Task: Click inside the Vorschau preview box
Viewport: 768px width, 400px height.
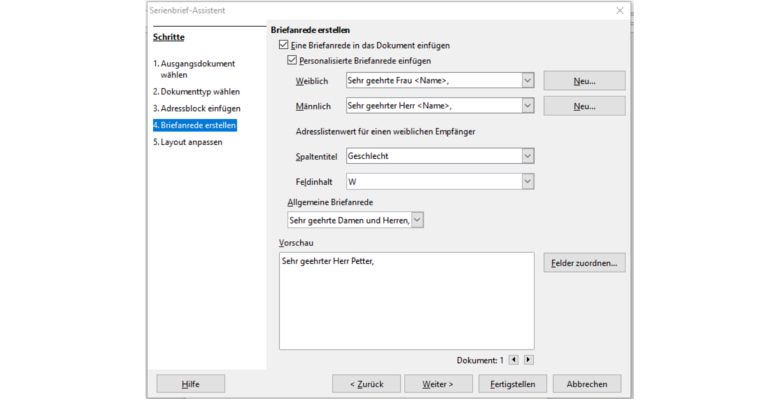Action: pyautogui.click(x=406, y=300)
